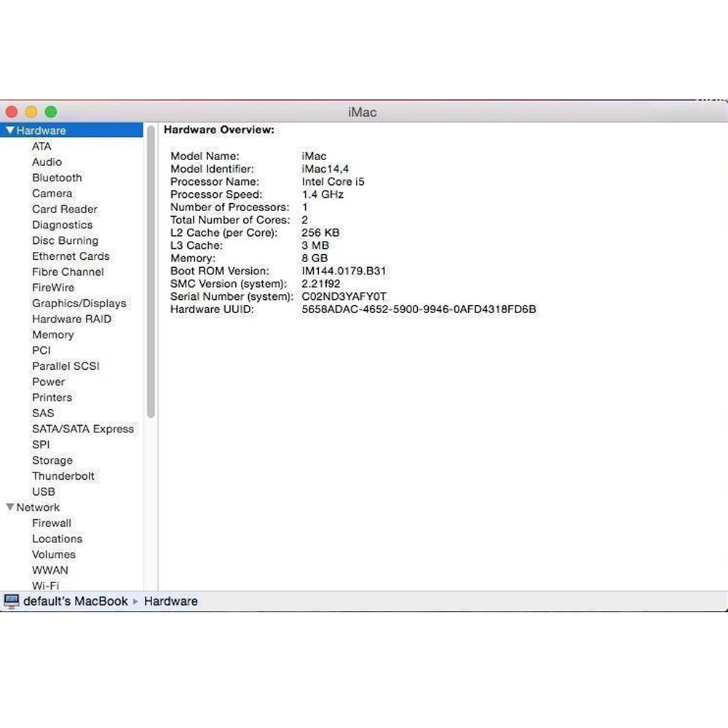This screenshot has width=728, height=728.
Task: Collapse the Hardware section triangle
Action: 9,130
